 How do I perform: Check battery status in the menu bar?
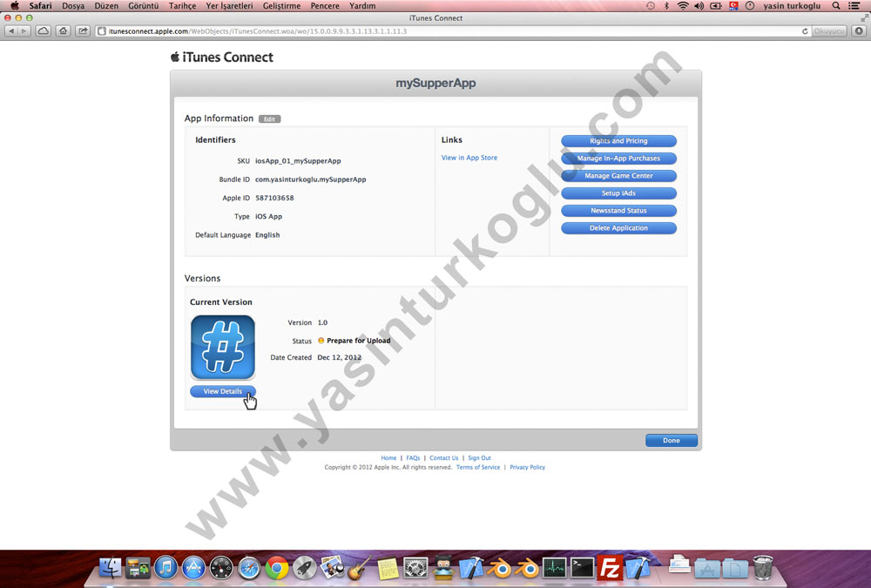[716, 5]
